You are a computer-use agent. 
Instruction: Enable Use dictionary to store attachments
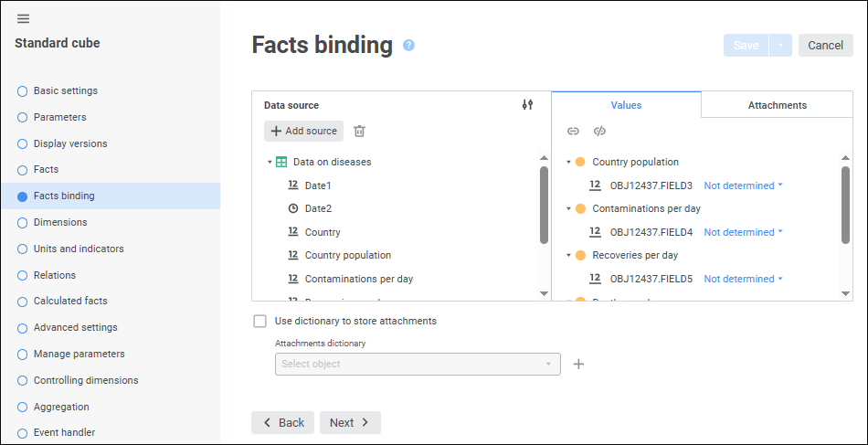click(x=260, y=321)
